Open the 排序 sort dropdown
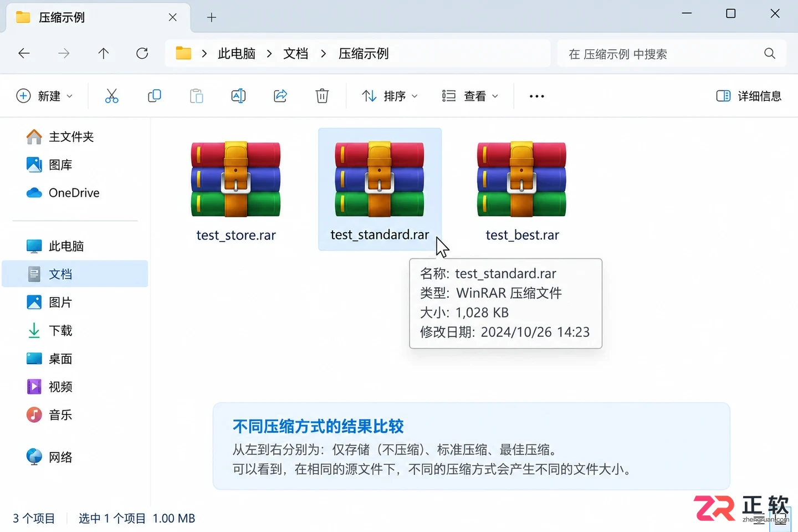The image size is (798, 532). [x=390, y=96]
